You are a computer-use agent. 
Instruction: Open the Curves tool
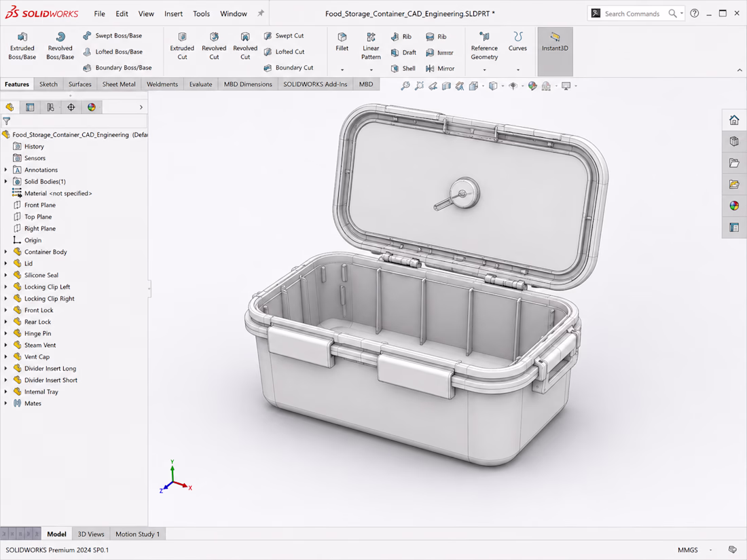(x=518, y=42)
